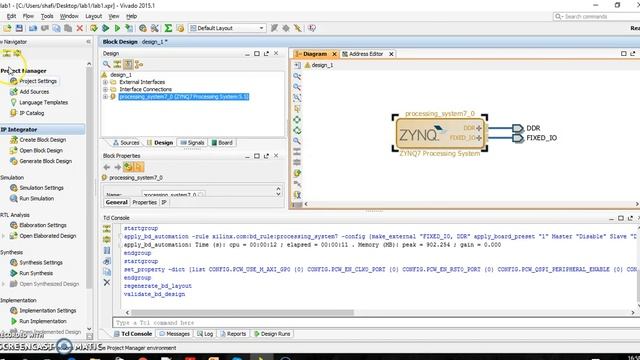Click the Zoom Fit icon in Diagram toolbar
The image size is (640, 360).
coord(297,98)
